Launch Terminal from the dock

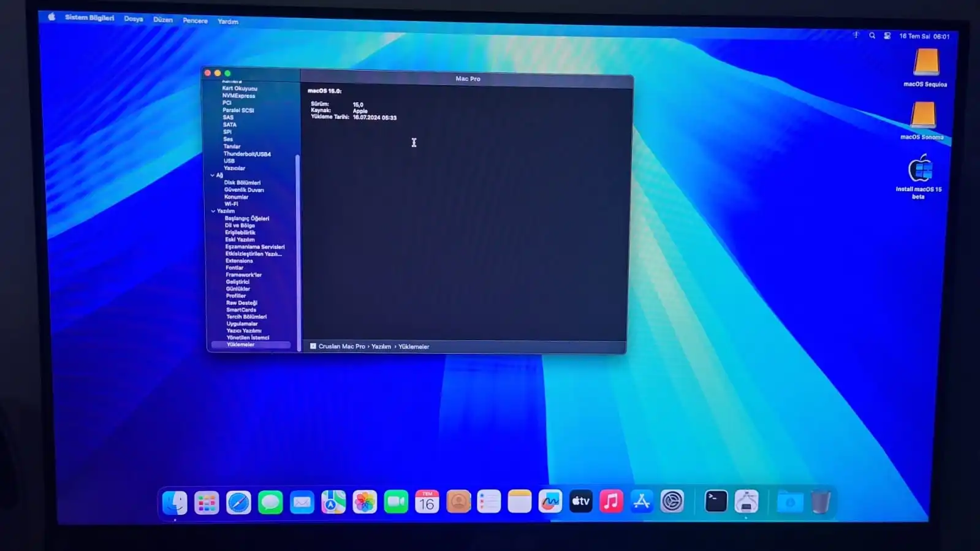[x=716, y=501]
